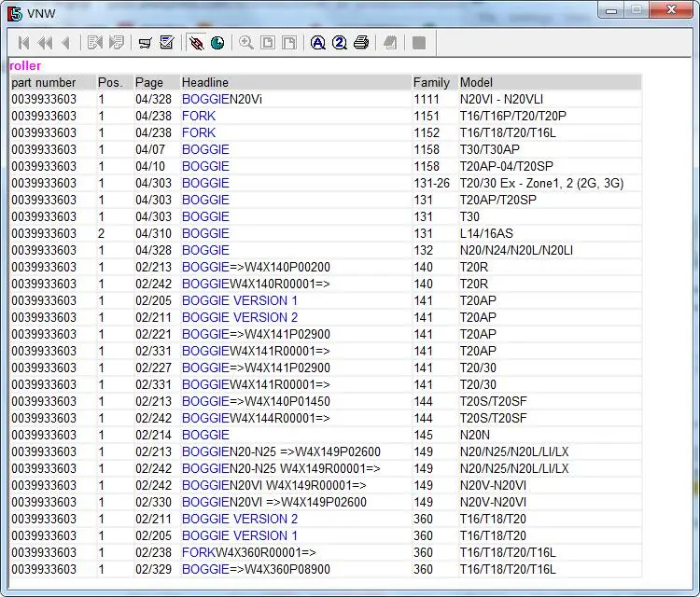Click the circled A search icon
This screenshot has height=597, width=700.
[x=317, y=43]
